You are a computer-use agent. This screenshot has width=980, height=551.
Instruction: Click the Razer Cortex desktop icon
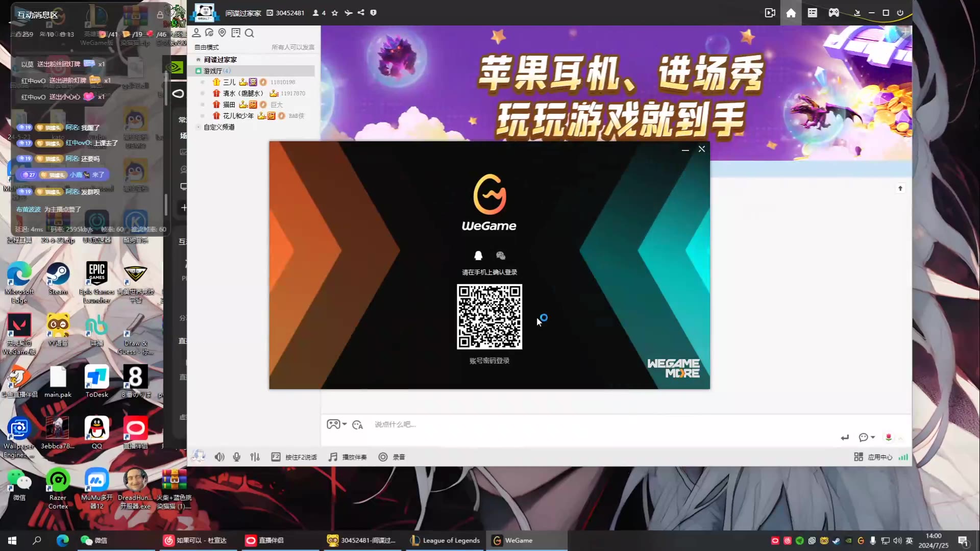[58, 489]
